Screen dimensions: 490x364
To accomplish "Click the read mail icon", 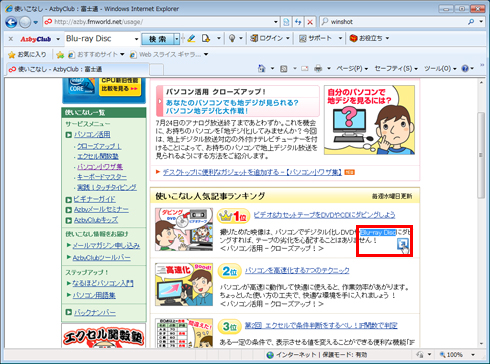I will [305, 69].
